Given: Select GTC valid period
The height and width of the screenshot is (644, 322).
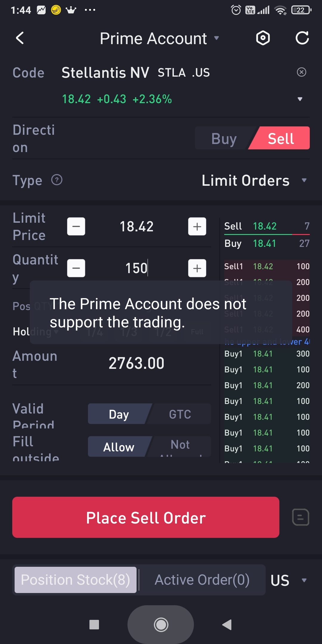Looking at the screenshot, I should click(x=180, y=414).
